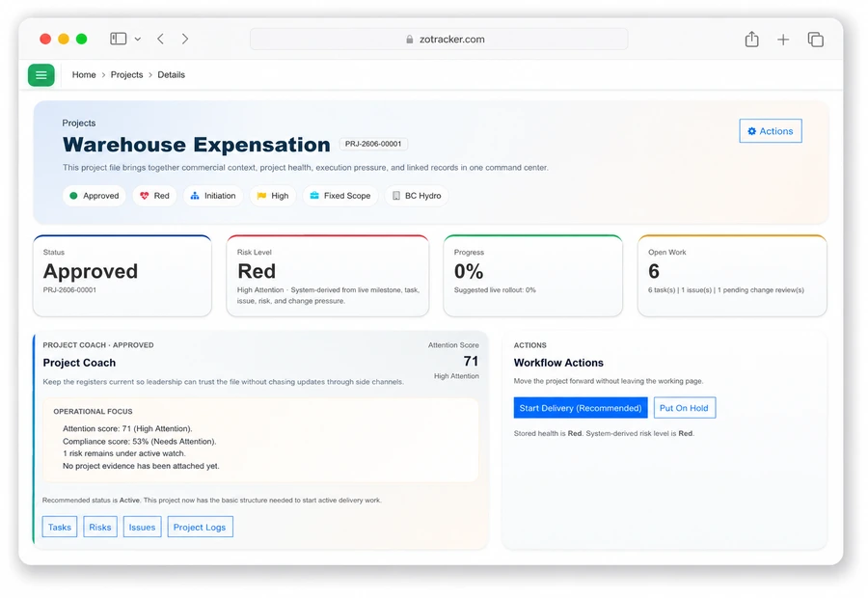Click the Status card showing Approved
The image size is (868, 598).
122,276
